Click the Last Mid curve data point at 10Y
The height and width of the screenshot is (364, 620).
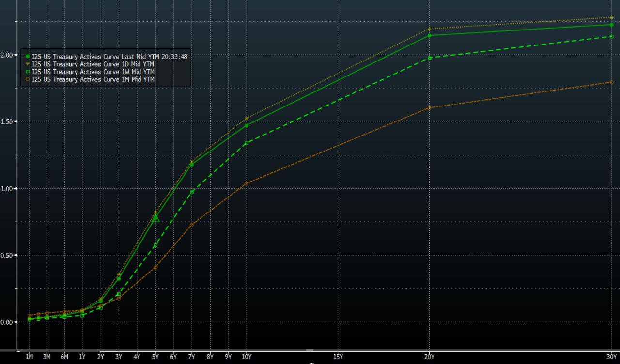[247, 125]
